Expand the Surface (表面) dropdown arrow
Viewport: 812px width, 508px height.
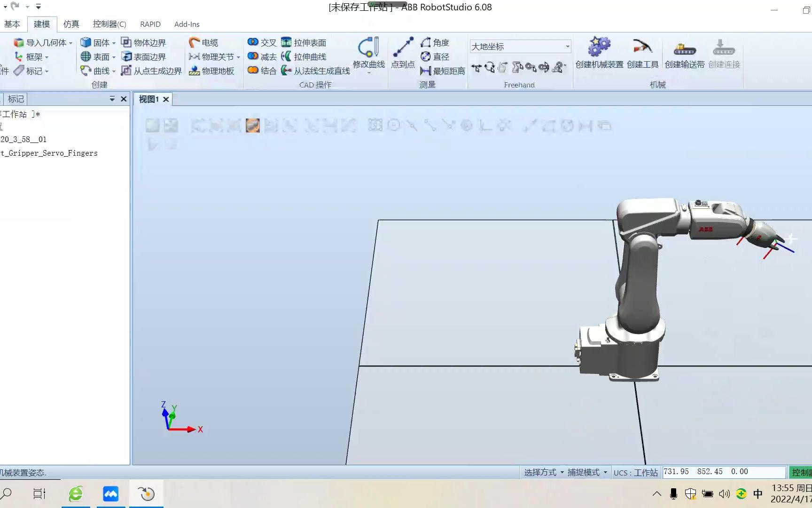tap(114, 57)
